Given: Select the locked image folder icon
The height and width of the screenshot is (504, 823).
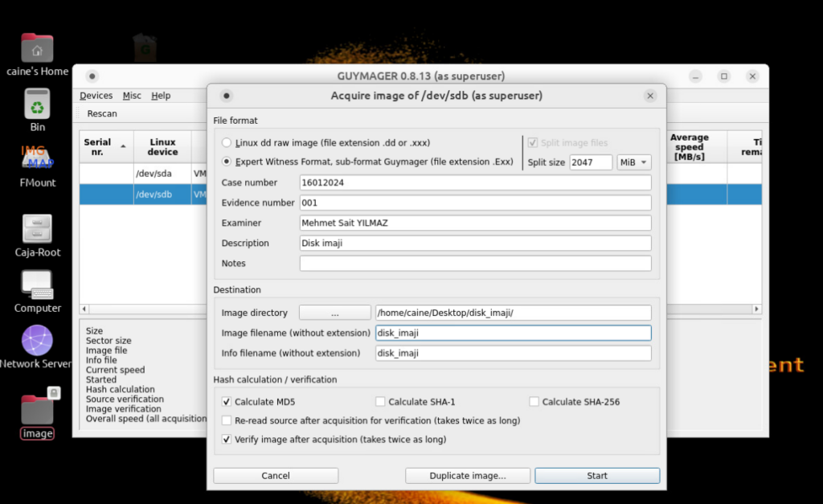Looking at the screenshot, I should point(38,409).
